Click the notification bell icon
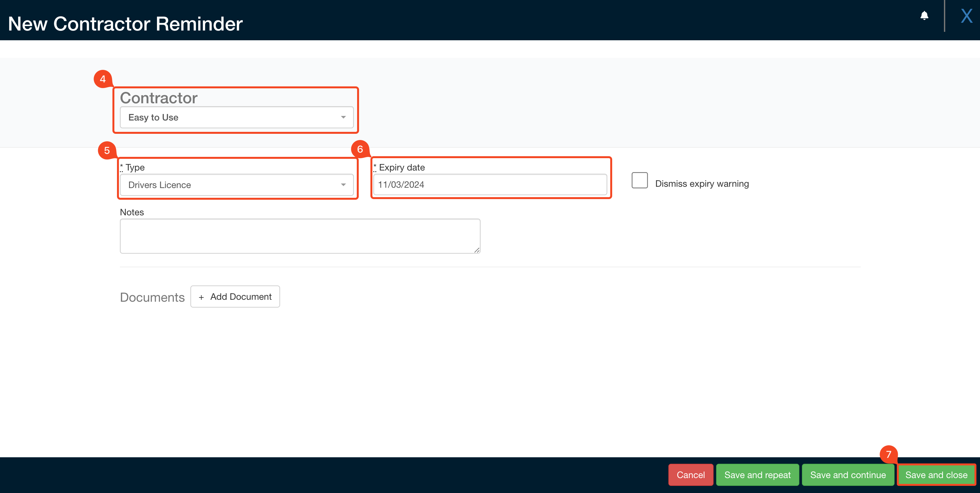 924,16
